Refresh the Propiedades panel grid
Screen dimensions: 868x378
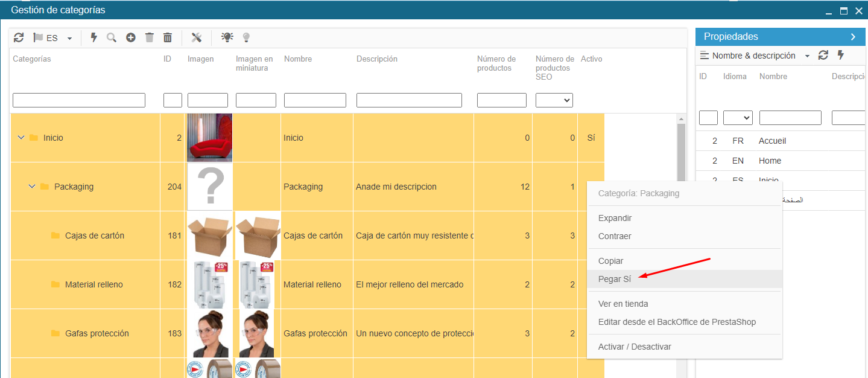click(823, 56)
